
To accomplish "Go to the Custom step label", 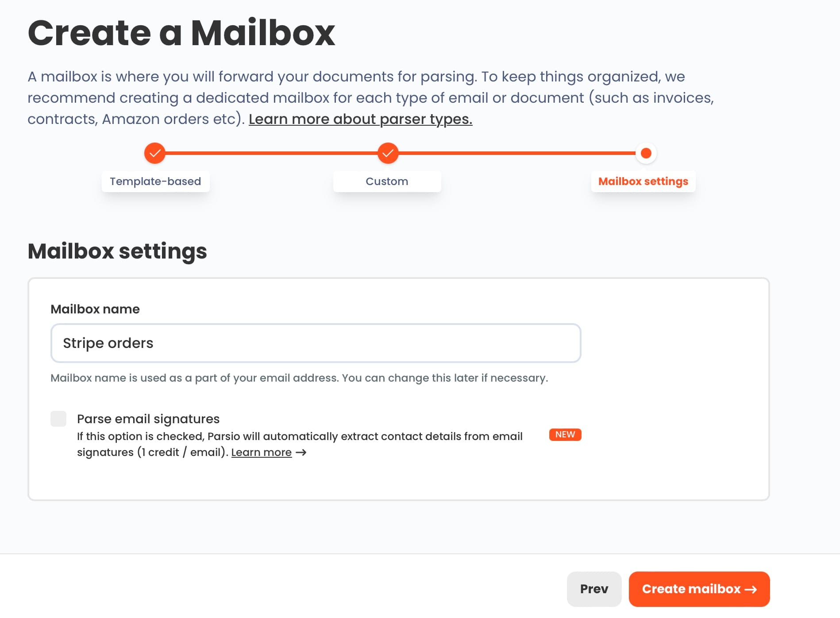I will [x=387, y=182].
